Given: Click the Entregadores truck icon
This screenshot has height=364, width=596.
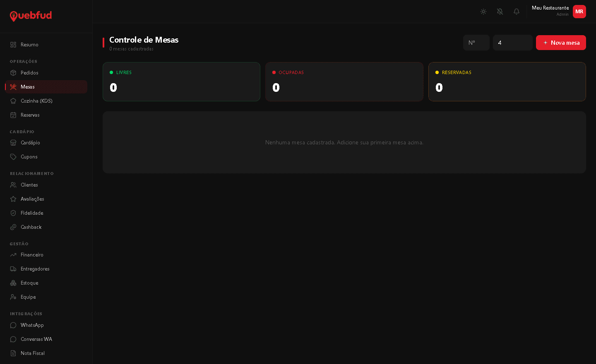Looking at the screenshot, I should 13,269.
